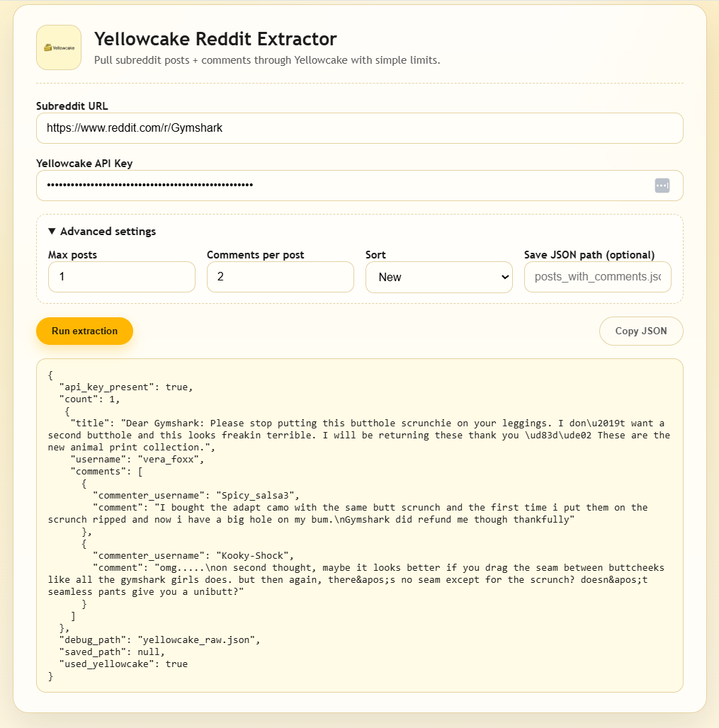Click the "comments": [ line
The height and width of the screenshot is (728, 719).
(107, 471)
